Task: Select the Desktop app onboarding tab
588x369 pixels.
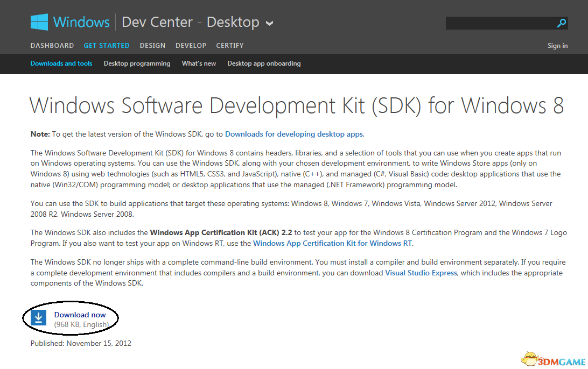Action: click(264, 63)
